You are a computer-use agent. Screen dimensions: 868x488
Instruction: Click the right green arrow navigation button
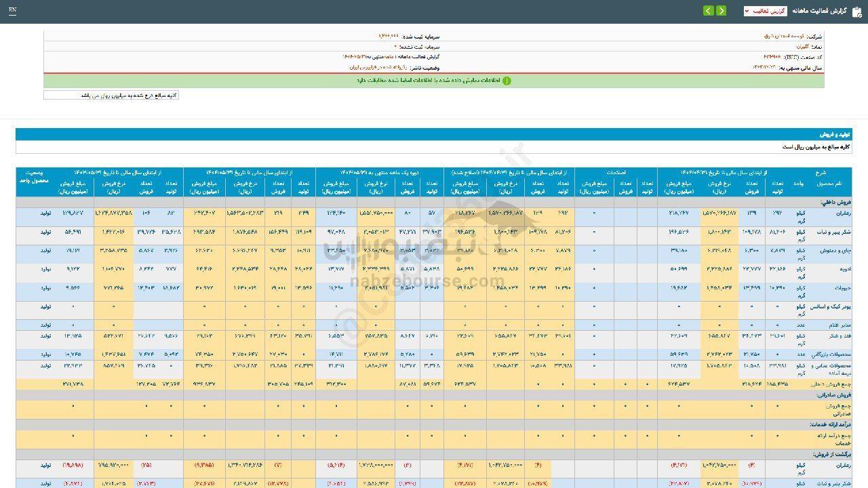pyautogui.click(x=721, y=11)
